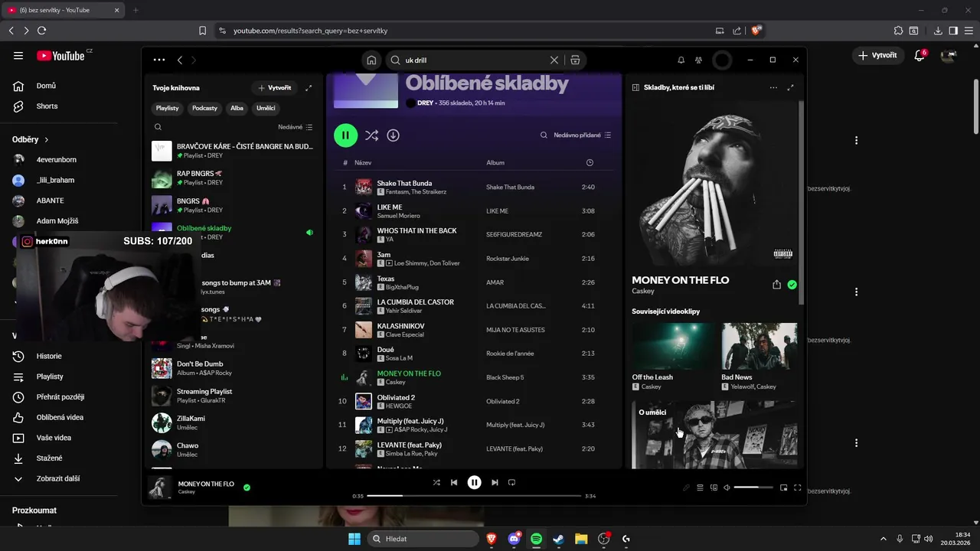The width and height of the screenshot is (980, 551).
Task: Open Nedávné sort dropdown in library
Action: click(x=296, y=127)
